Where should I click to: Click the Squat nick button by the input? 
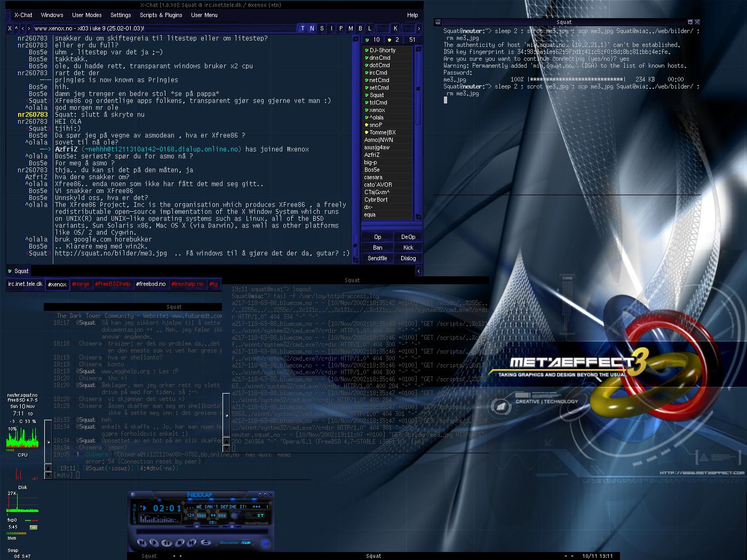point(18,271)
